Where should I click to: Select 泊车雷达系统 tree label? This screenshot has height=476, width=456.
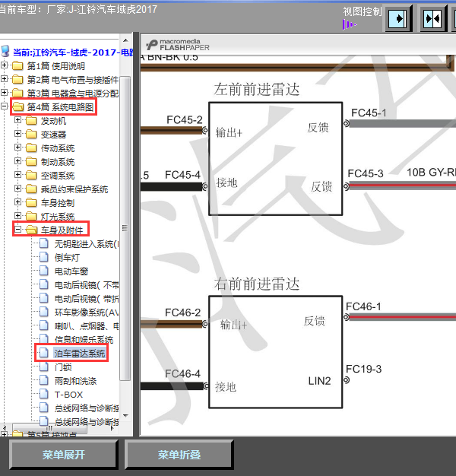[80, 354]
